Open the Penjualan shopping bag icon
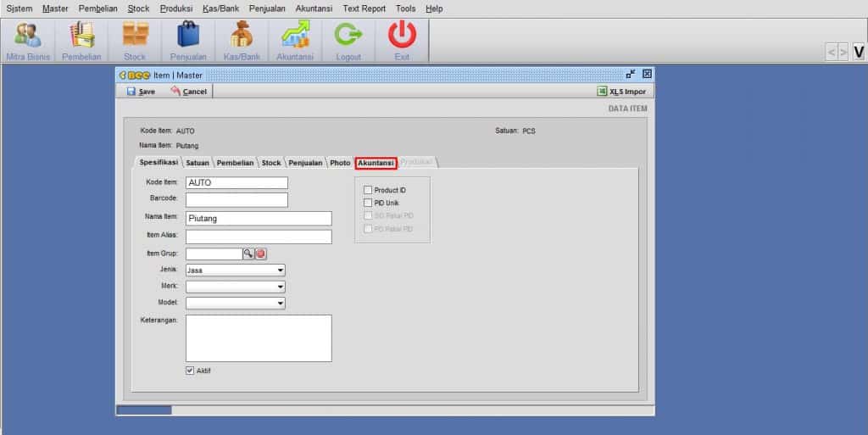 (188, 41)
